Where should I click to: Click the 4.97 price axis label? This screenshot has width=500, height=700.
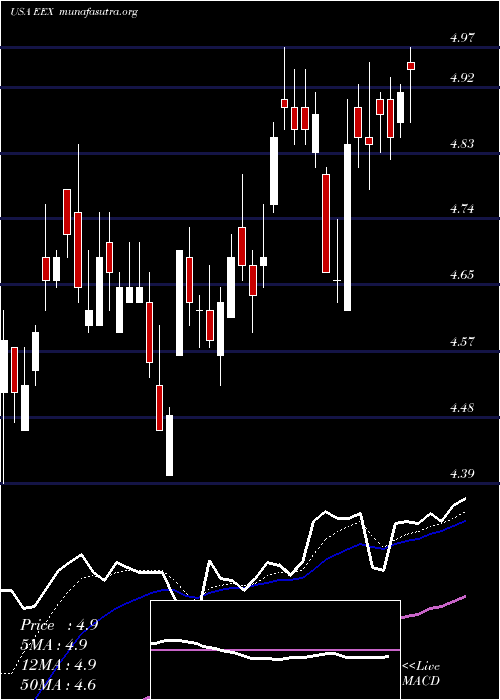(x=462, y=38)
